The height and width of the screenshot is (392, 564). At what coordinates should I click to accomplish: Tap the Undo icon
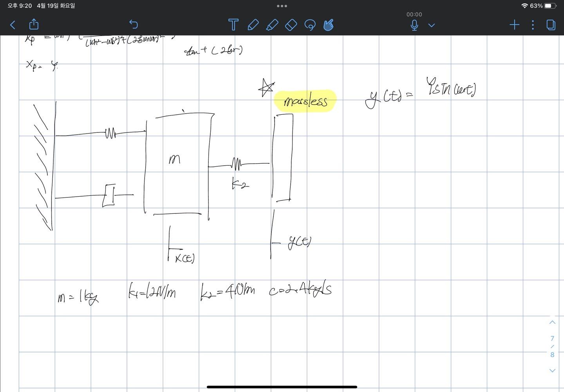coord(134,25)
